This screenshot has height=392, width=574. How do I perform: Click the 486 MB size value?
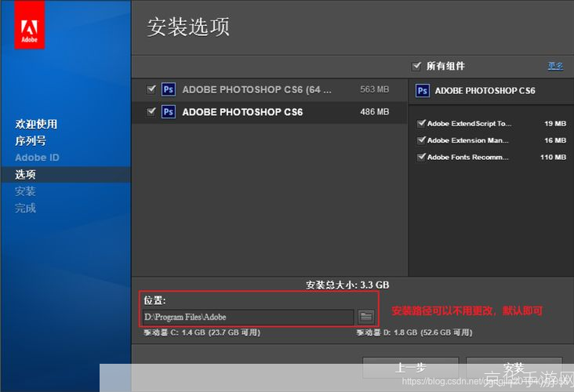click(x=374, y=111)
